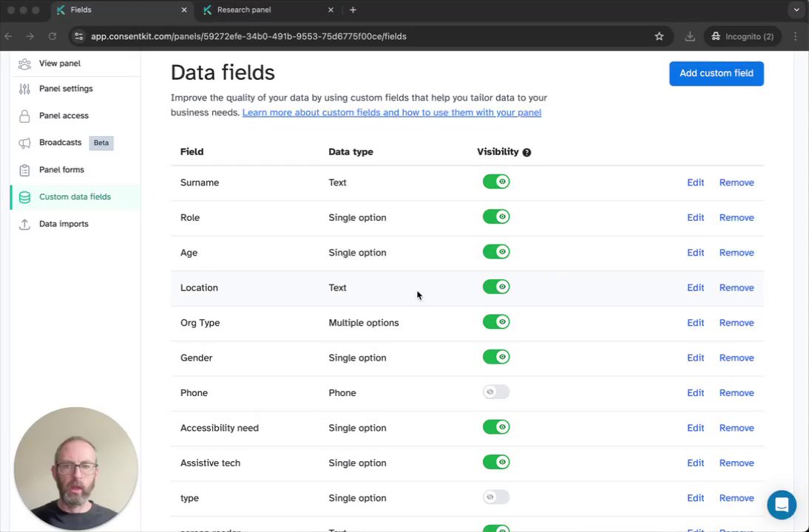Click the Panel settings sliders icon
The width and height of the screenshot is (809, 532).
click(x=24, y=89)
